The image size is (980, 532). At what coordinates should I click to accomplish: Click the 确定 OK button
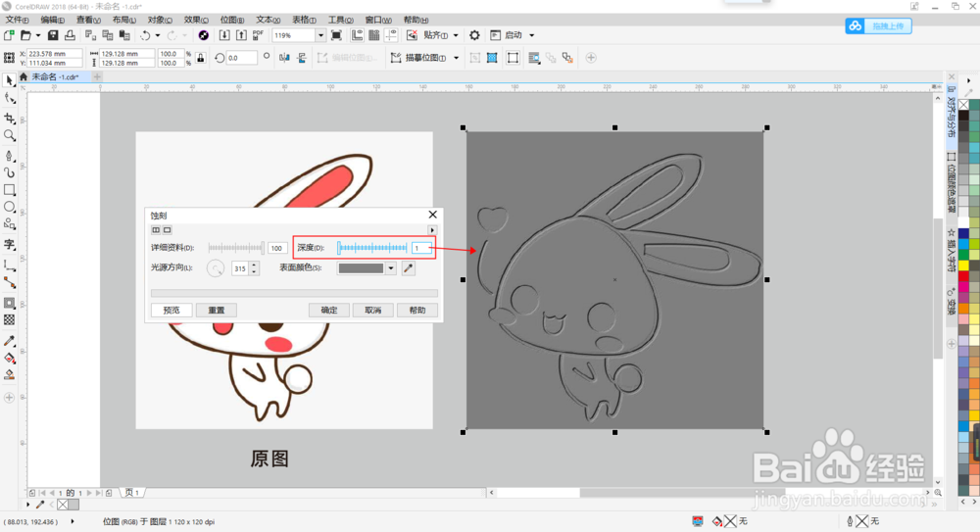coord(328,310)
